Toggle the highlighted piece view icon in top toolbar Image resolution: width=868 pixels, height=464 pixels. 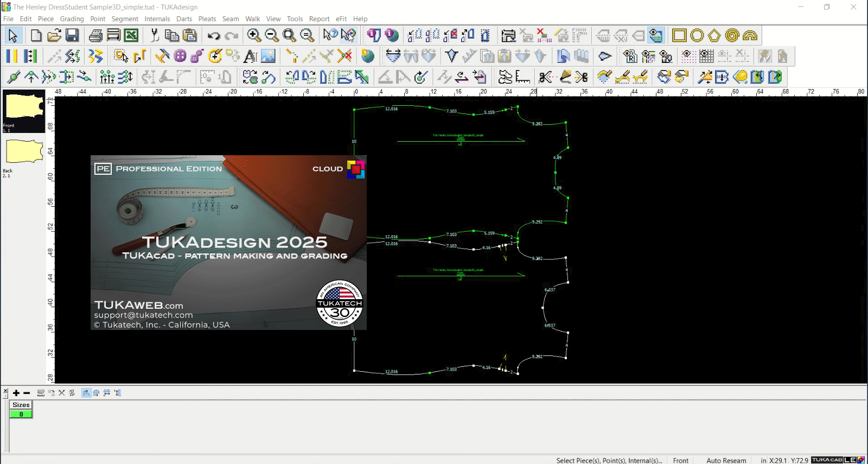[656, 36]
